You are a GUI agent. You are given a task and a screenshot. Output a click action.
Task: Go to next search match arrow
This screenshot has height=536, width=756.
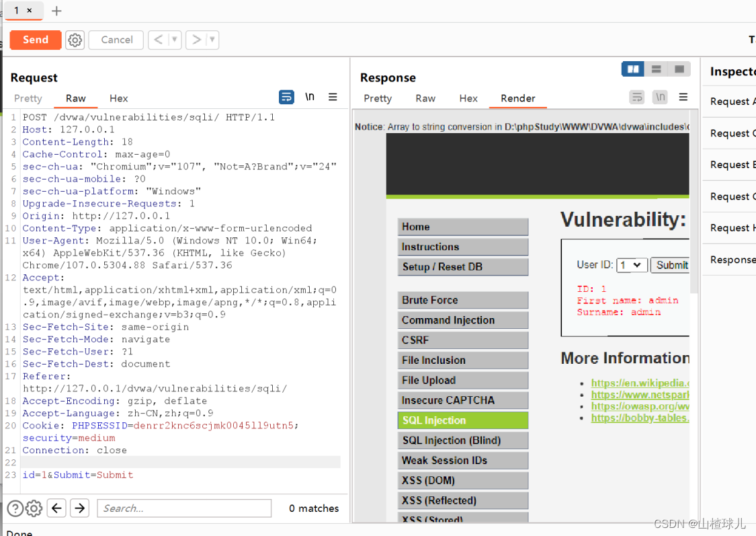[79, 508]
